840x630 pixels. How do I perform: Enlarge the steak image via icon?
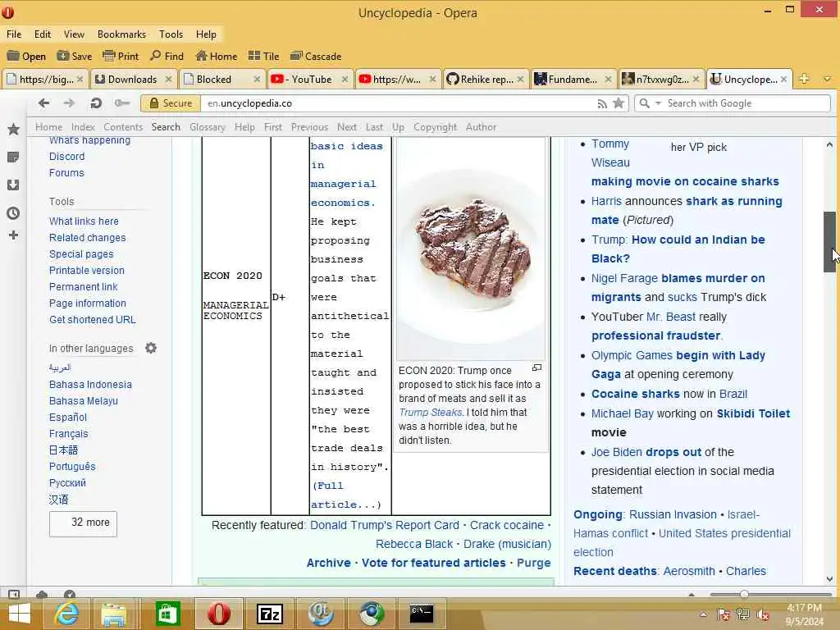[536, 368]
